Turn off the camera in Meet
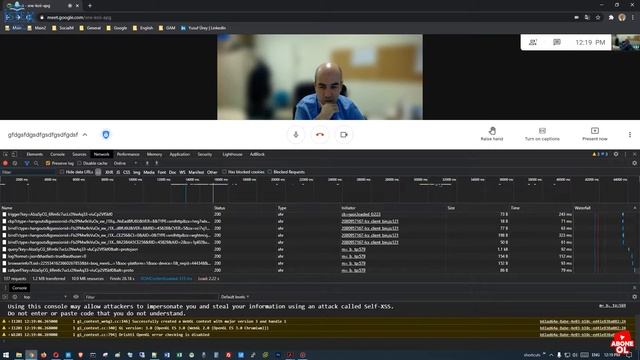The height and width of the screenshot is (360, 640). click(x=344, y=135)
